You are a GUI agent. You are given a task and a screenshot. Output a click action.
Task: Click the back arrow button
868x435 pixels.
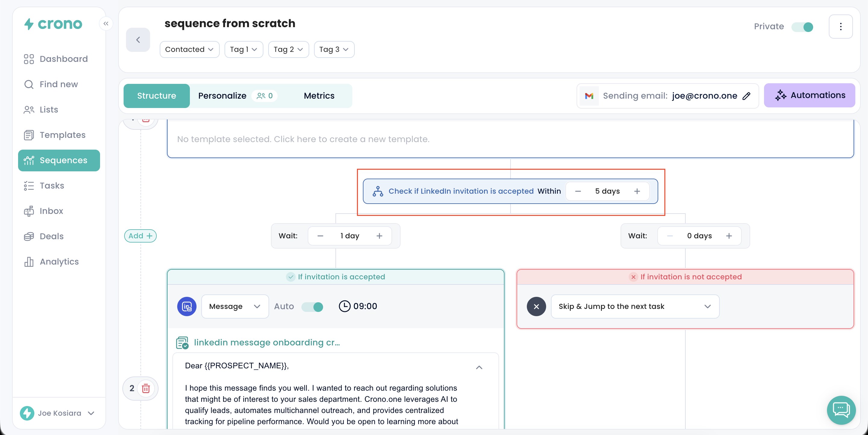(x=138, y=40)
